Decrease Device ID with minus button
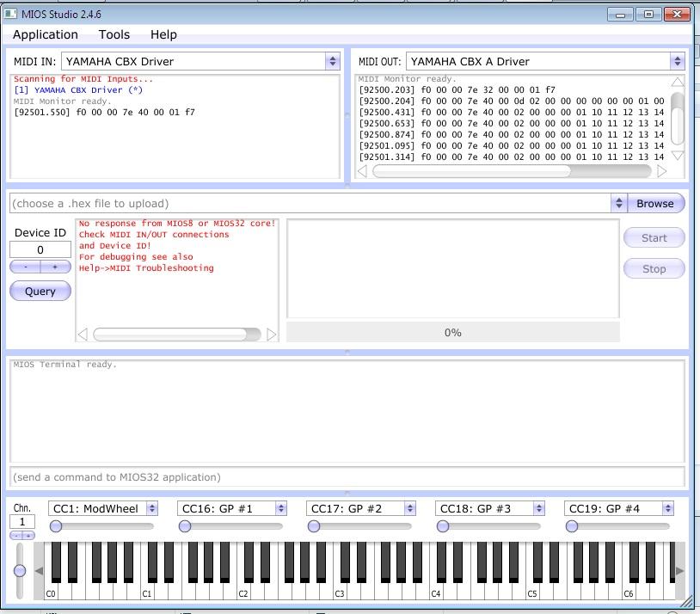700x614 pixels. [x=26, y=267]
